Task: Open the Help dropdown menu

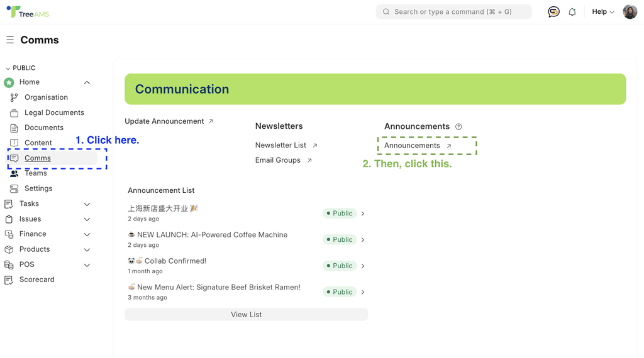Action: click(602, 12)
